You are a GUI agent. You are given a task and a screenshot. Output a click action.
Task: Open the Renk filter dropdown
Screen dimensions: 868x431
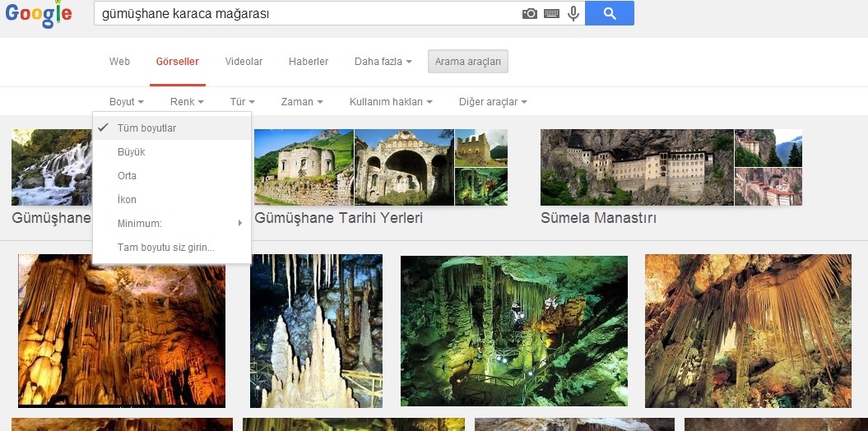(x=187, y=102)
